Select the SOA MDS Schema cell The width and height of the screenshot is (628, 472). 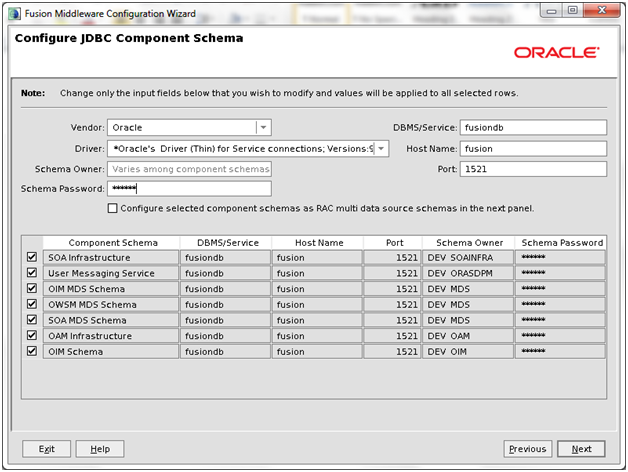tap(111, 320)
